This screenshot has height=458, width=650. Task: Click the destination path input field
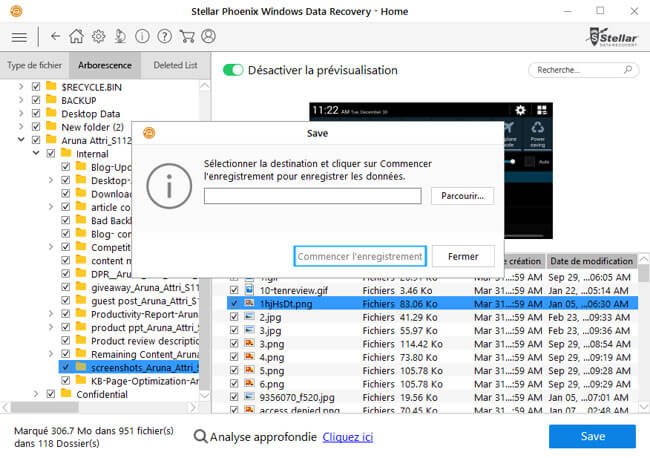click(312, 196)
